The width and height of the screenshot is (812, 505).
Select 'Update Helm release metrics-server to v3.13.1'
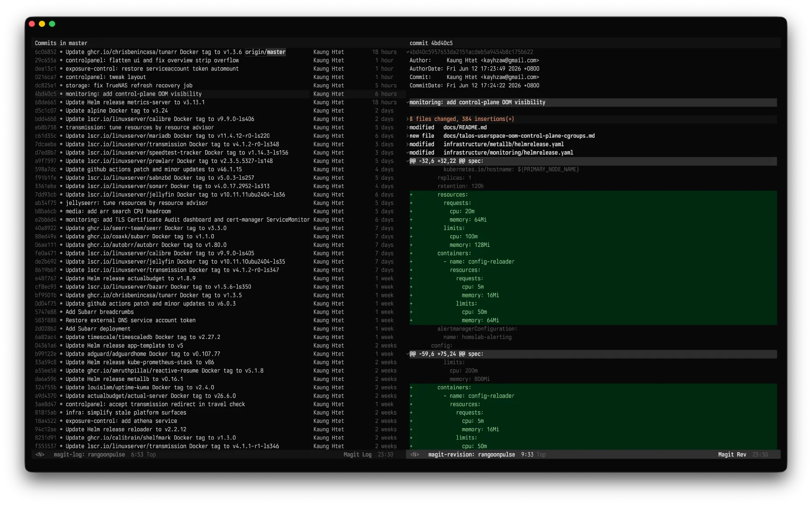click(x=135, y=102)
